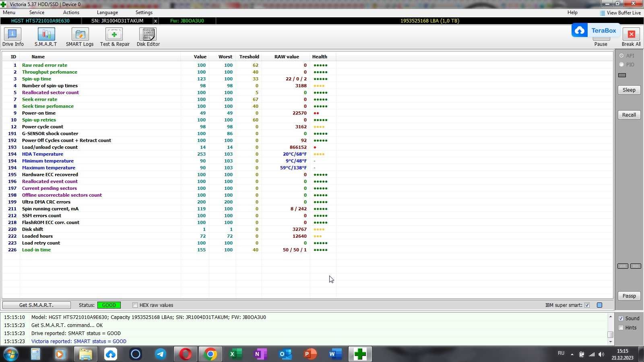Image resolution: width=644 pixels, height=362 pixels.
Task: Open the media player taskbar icon
Action: (60, 354)
